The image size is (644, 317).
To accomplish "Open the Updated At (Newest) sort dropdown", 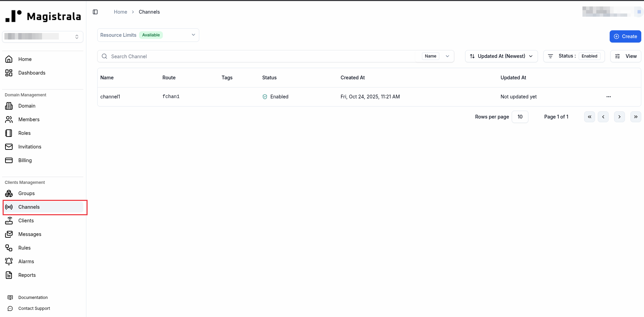I will click(501, 56).
